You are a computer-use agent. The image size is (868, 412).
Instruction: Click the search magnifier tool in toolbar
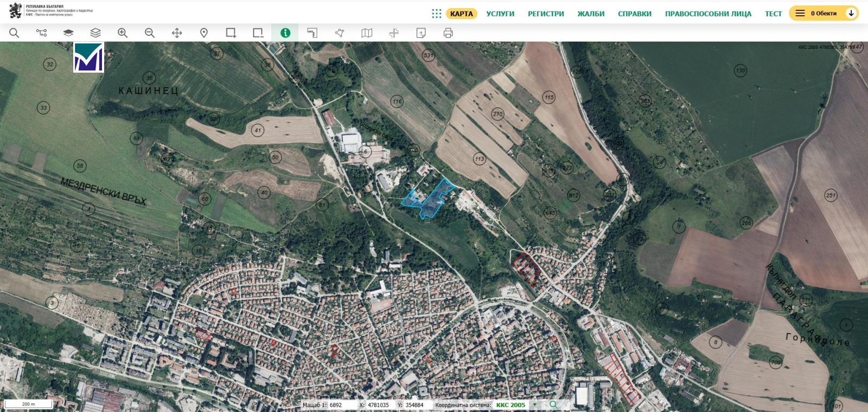[x=14, y=33]
